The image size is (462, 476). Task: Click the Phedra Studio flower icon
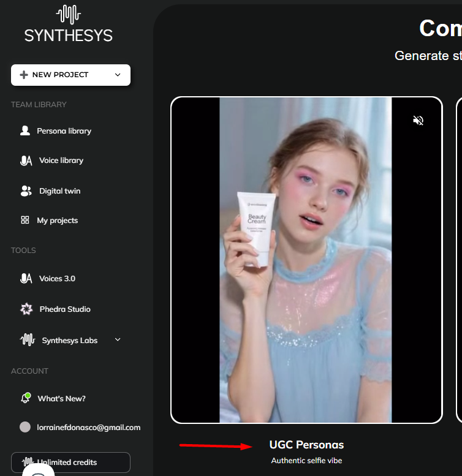[x=26, y=309]
